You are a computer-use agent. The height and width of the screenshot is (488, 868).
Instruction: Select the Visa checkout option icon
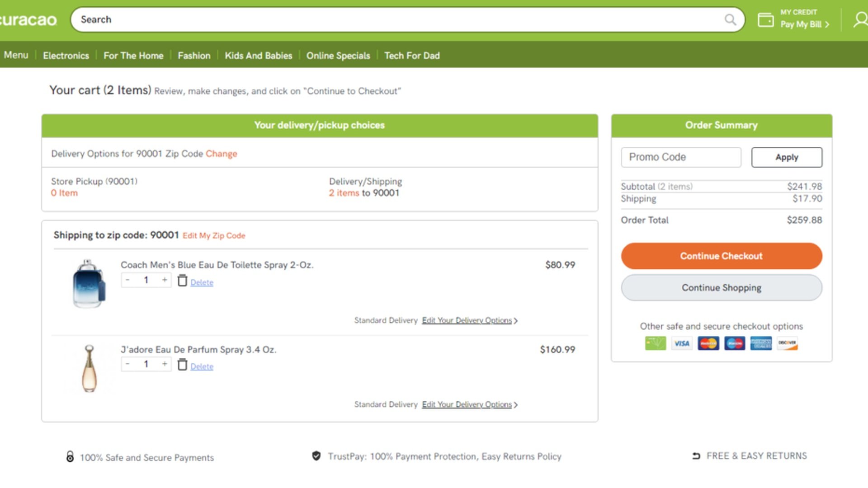tap(681, 343)
